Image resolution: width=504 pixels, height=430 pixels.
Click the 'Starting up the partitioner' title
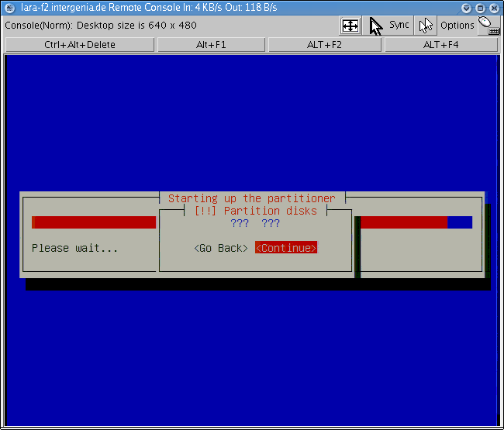[x=252, y=198]
